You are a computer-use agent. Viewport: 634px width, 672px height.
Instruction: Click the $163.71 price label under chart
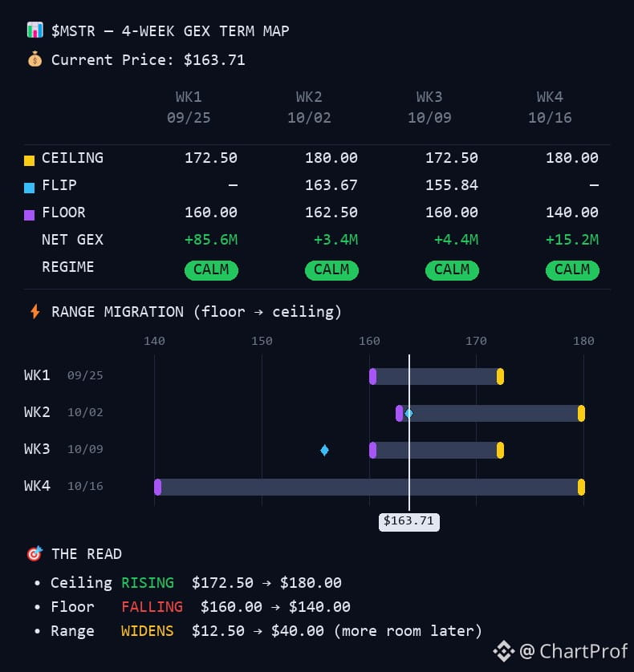[x=408, y=521]
